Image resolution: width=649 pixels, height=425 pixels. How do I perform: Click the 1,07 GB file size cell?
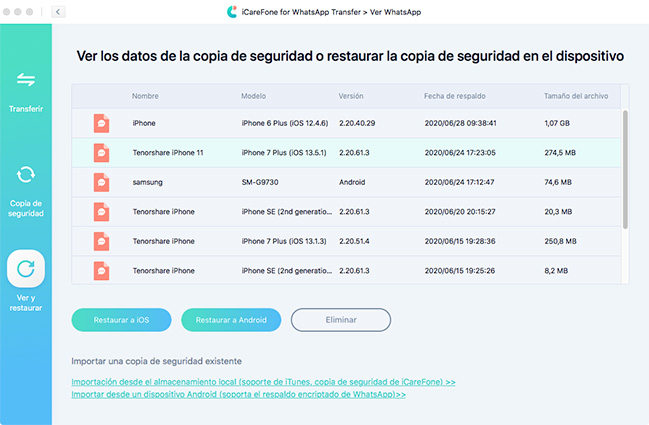(x=557, y=123)
